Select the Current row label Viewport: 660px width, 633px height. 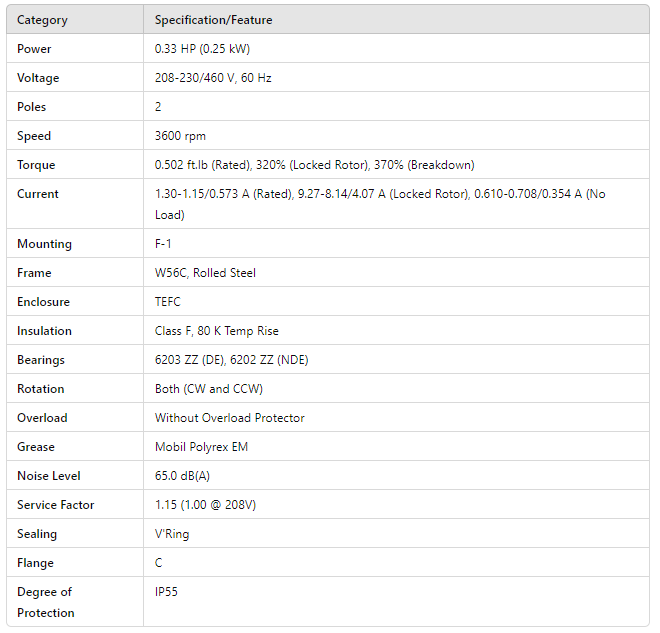[x=38, y=194]
